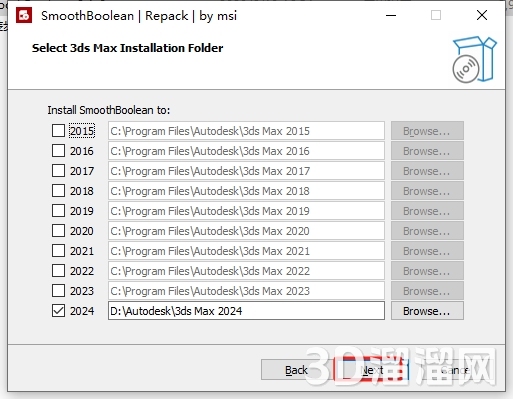Click Browse button for 2021 row

pyautogui.click(x=427, y=251)
